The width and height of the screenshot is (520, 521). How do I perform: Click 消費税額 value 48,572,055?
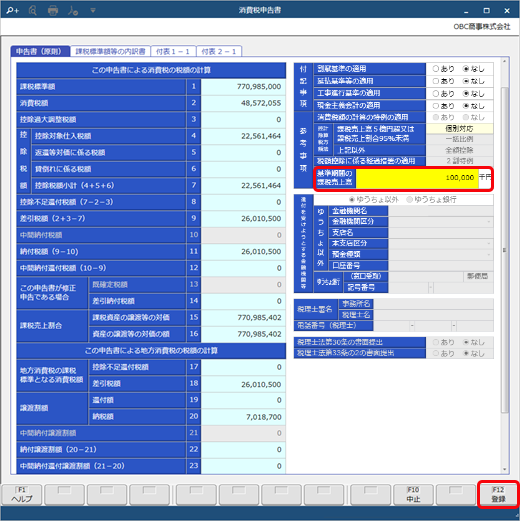(x=243, y=103)
